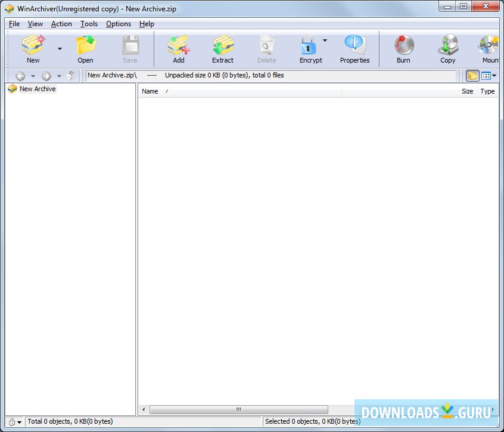Open the Encrypt dropdown arrow
The height and width of the screenshot is (432, 504).
tap(325, 41)
